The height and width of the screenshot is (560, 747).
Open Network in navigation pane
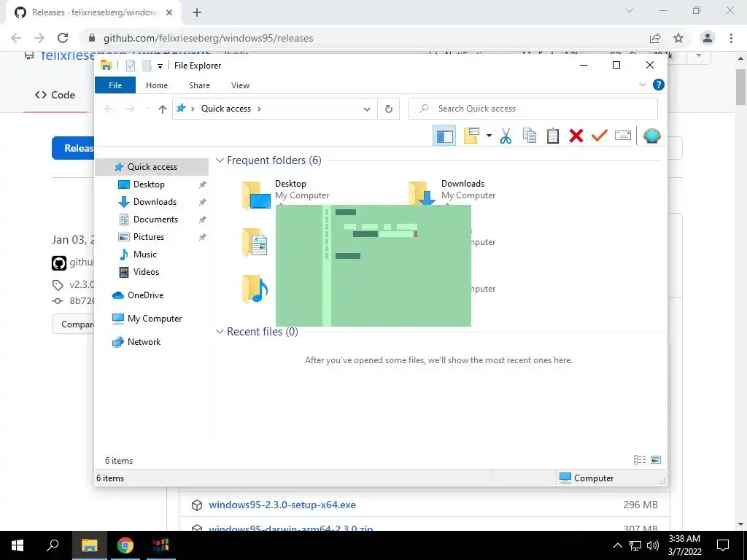pos(144,342)
